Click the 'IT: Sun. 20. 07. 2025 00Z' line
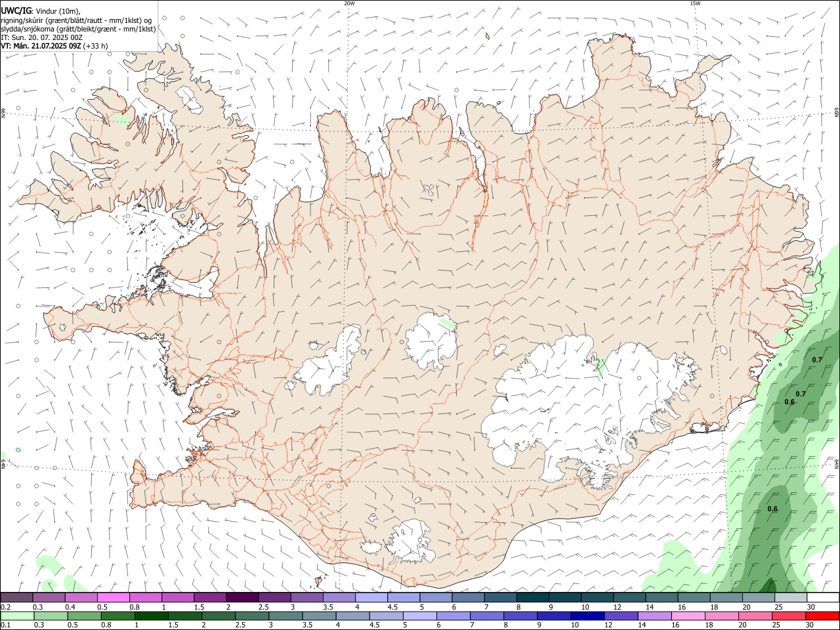Screen dimensions: 840x630 pyautogui.click(x=41, y=37)
